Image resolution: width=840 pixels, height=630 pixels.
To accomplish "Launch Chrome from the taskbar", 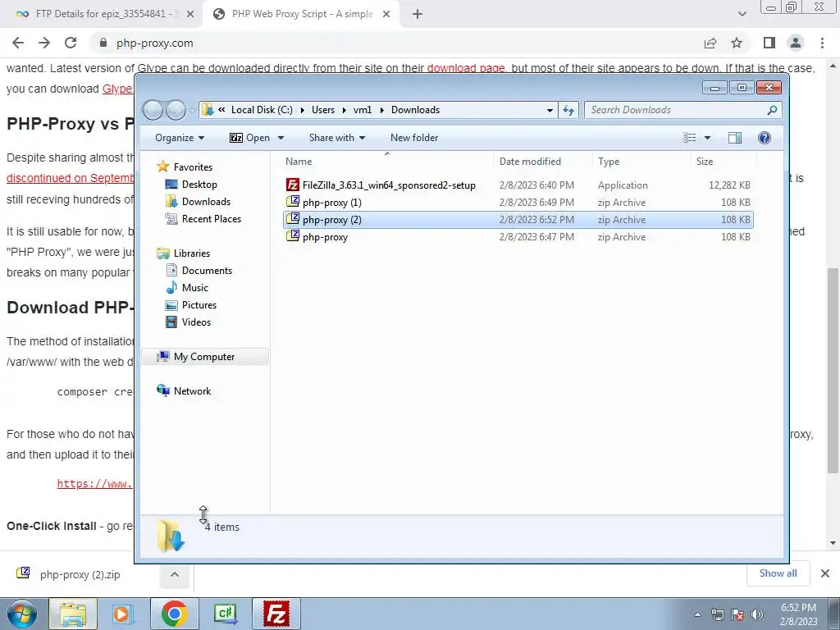I will 175,614.
